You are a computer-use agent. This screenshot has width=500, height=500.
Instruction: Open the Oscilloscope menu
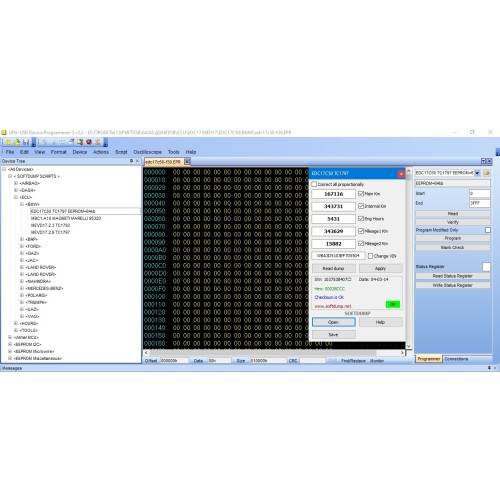147,152
